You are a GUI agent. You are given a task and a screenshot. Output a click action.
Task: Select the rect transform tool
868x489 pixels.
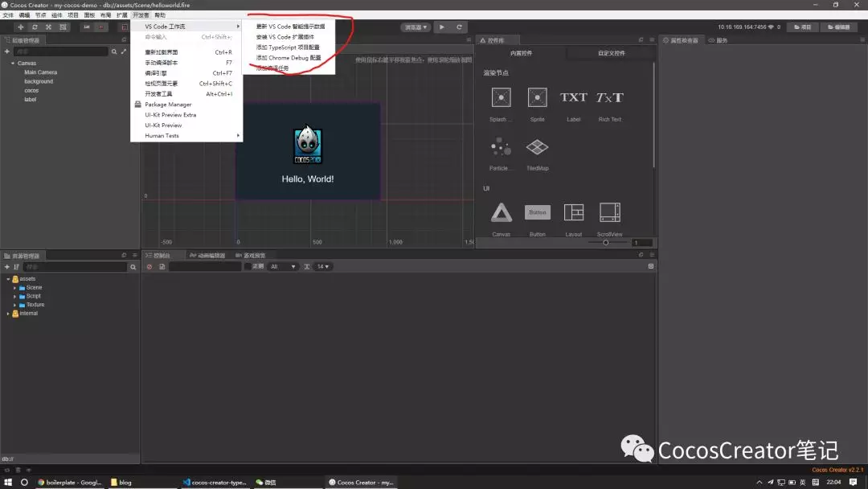pyautogui.click(x=63, y=27)
